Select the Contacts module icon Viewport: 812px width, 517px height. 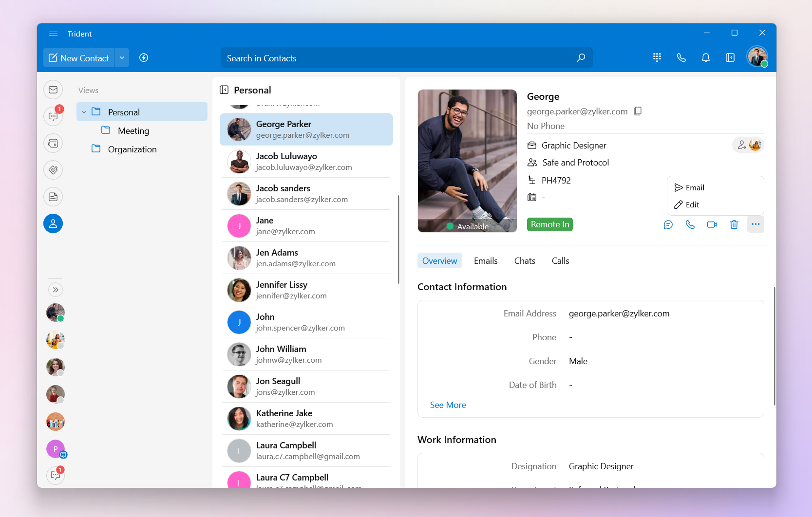tap(53, 223)
